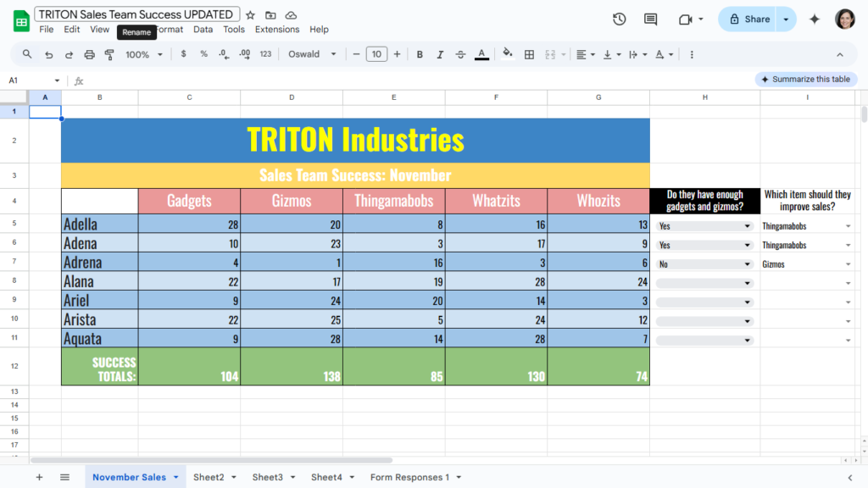Expand Alana's gadgets and gizmos dropdown

coord(747,283)
